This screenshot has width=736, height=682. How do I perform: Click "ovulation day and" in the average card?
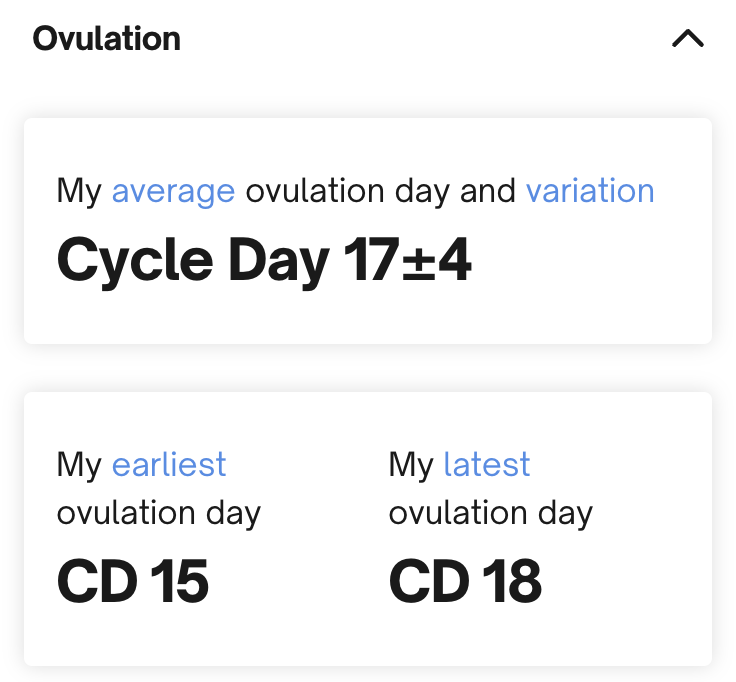(380, 190)
